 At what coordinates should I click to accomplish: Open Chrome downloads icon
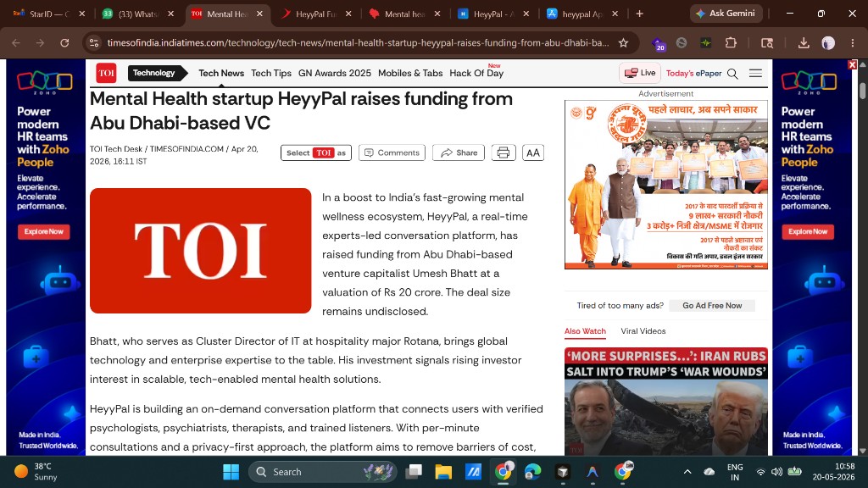pos(804,43)
